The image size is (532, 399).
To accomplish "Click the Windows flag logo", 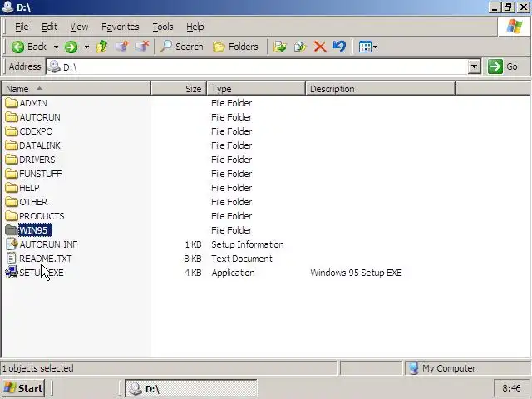I will tap(515, 27).
